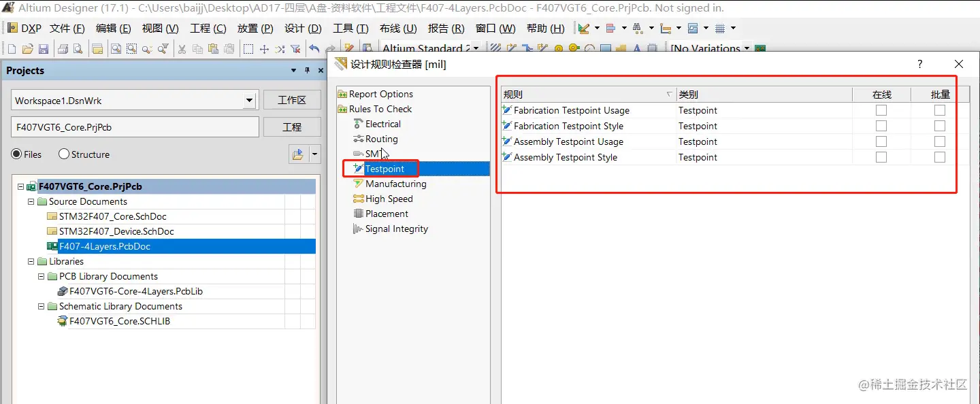The height and width of the screenshot is (404, 980).
Task: Open the 工具 (T) menu
Action: pos(350,29)
